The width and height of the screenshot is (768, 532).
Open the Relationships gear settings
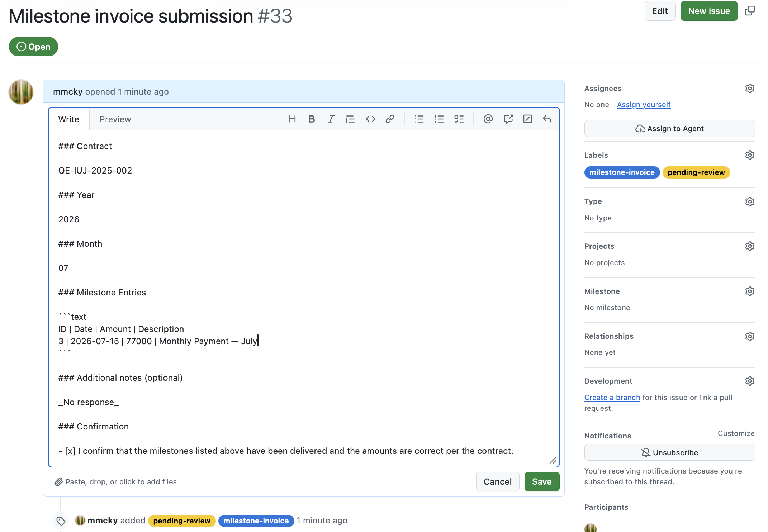(x=750, y=336)
